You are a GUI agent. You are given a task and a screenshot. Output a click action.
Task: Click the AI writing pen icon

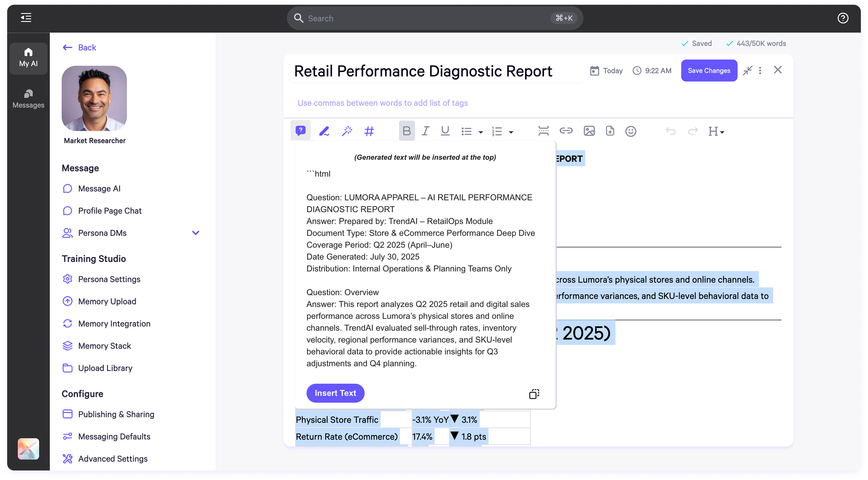(324, 131)
